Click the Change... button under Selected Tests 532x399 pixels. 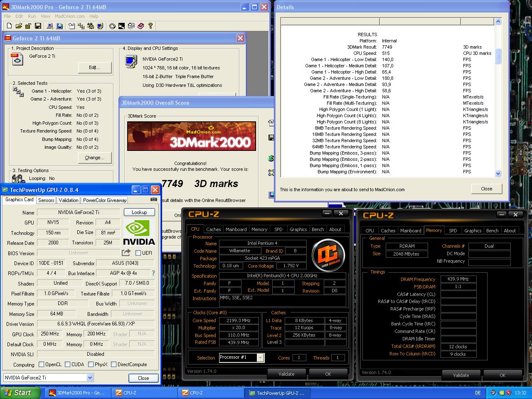[95, 158]
